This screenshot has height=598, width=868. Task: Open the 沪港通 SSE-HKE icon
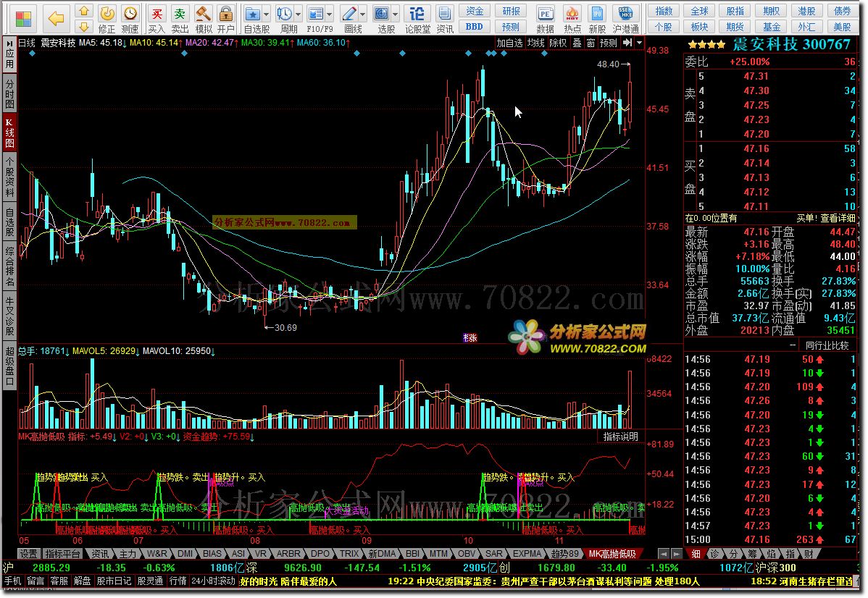[x=626, y=20]
